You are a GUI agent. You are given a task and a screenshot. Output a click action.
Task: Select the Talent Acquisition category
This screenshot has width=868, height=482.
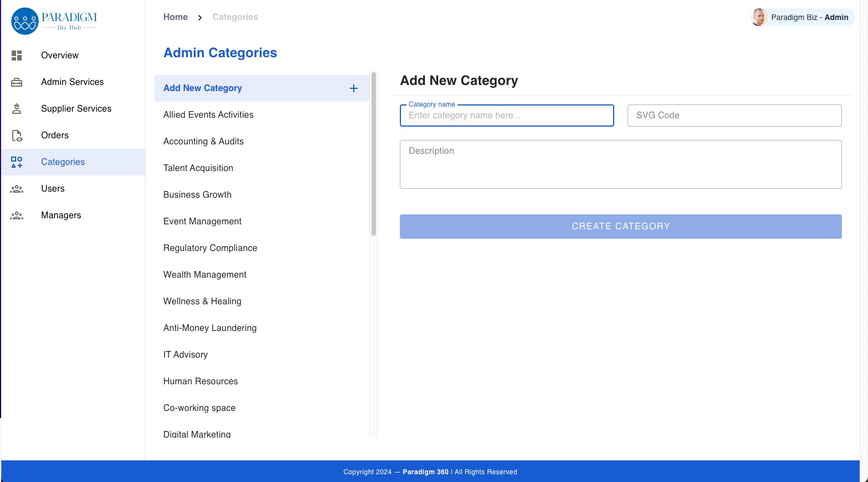pyautogui.click(x=198, y=168)
